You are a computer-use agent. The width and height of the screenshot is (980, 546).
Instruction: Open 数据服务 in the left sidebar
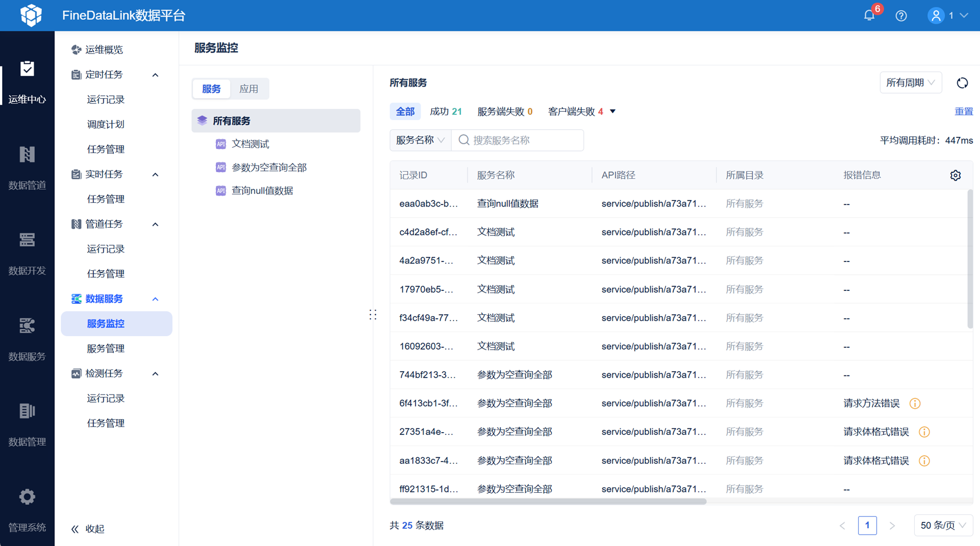[27, 339]
